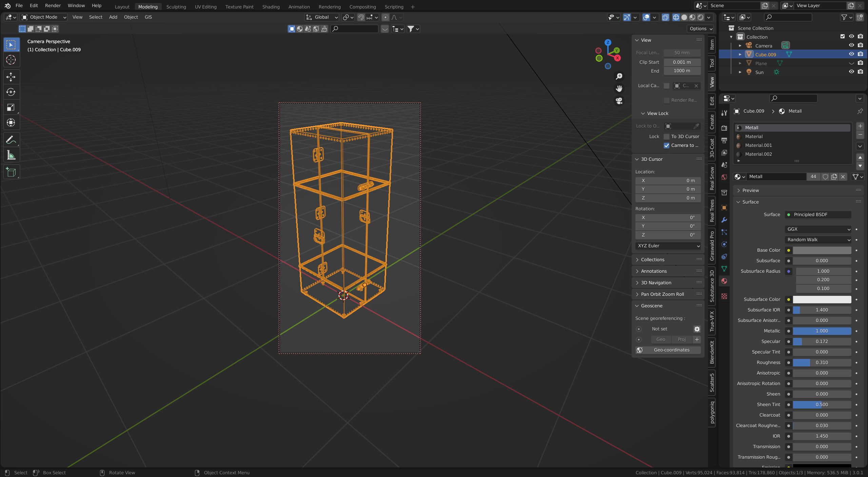Click the Cursor tool icon

point(11,60)
